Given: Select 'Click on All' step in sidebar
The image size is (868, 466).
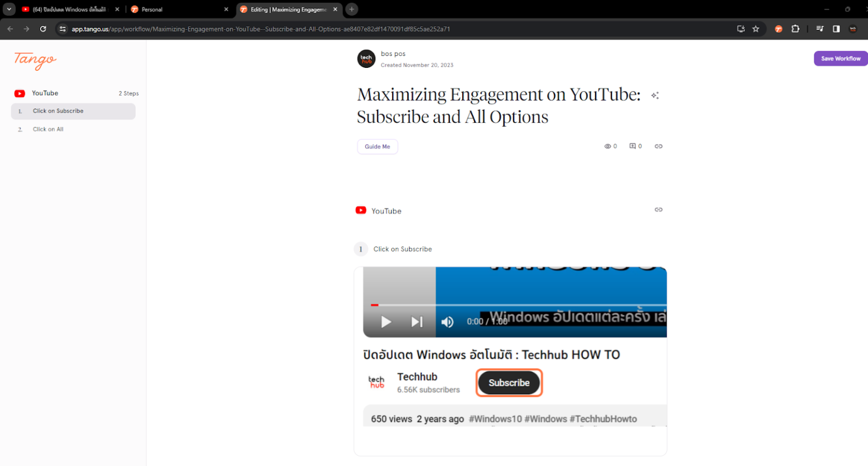Looking at the screenshot, I should 48,130.
